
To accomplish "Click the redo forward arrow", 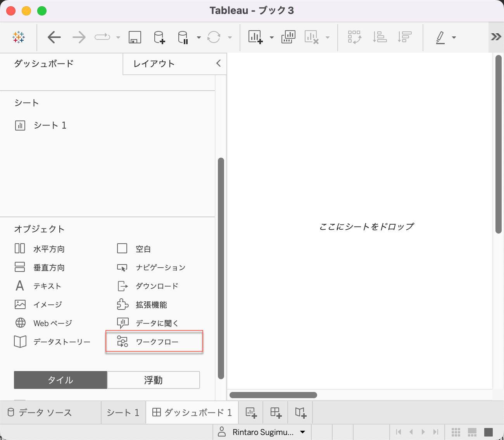I will click(x=79, y=37).
